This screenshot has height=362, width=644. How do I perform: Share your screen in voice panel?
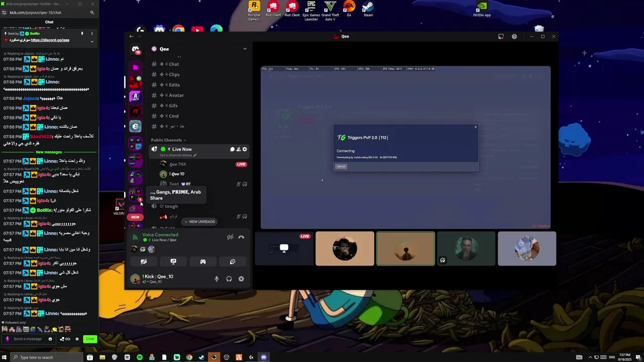point(173,261)
